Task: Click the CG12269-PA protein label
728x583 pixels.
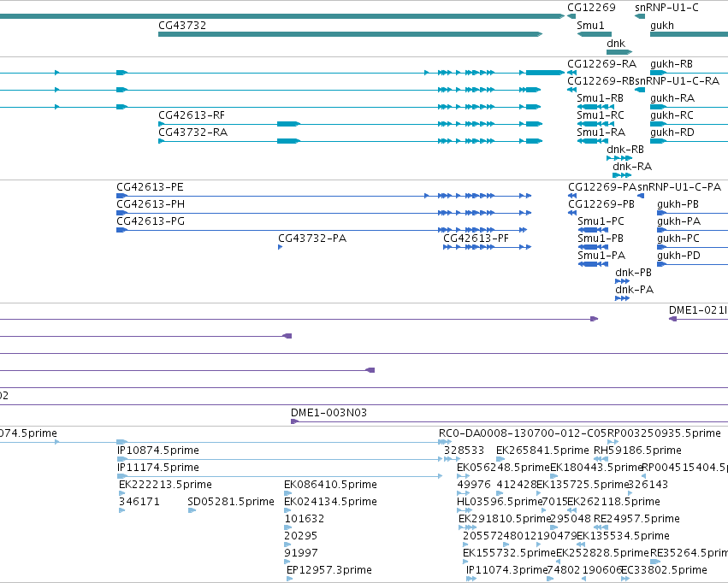Action: [601, 187]
